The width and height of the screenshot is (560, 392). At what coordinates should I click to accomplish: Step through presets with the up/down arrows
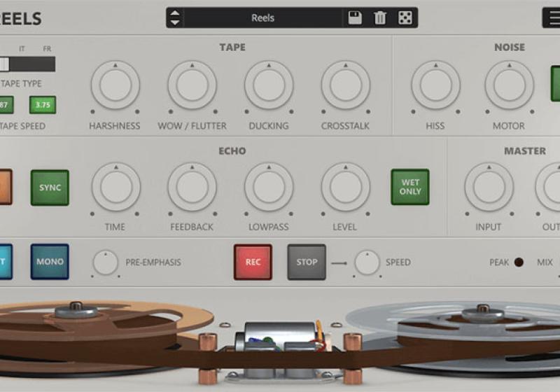174,17
